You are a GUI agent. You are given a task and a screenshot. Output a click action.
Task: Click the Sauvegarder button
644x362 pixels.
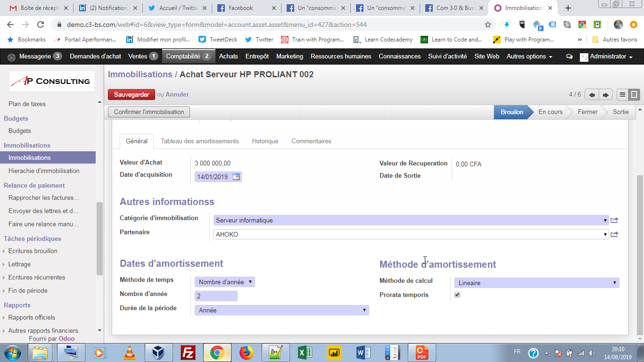point(131,94)
